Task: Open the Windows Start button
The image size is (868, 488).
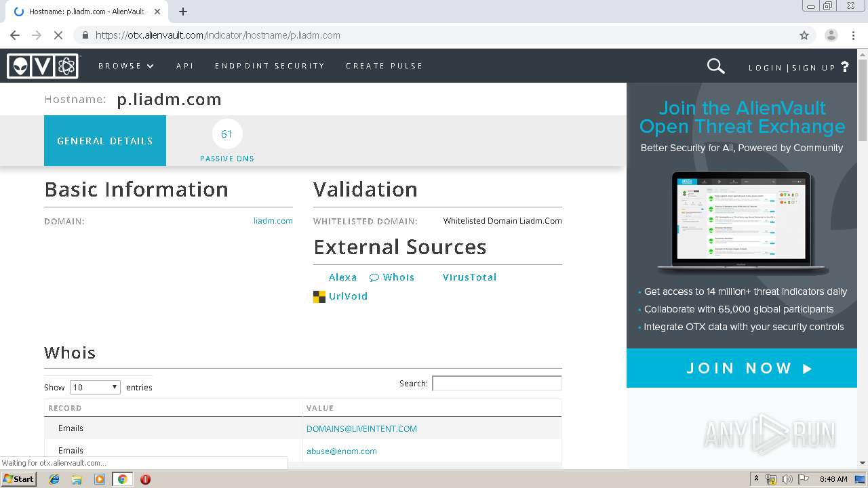Action: click(18, 479)
